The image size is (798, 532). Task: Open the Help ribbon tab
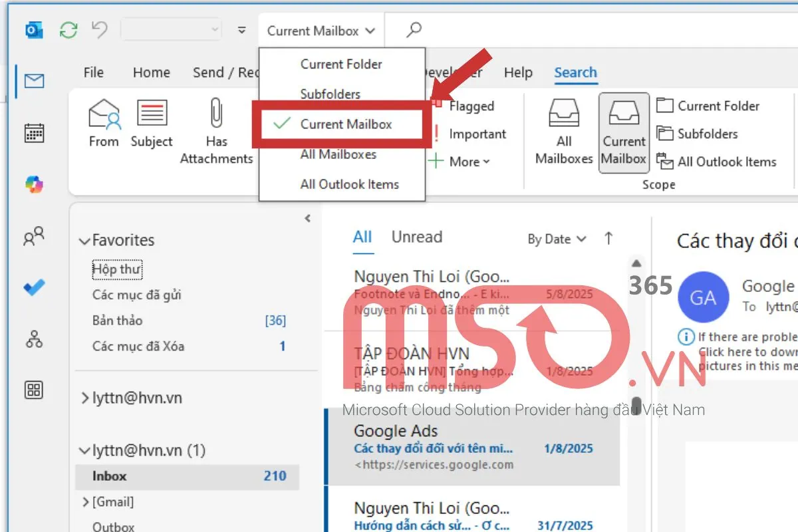click(x=518, y=72)
